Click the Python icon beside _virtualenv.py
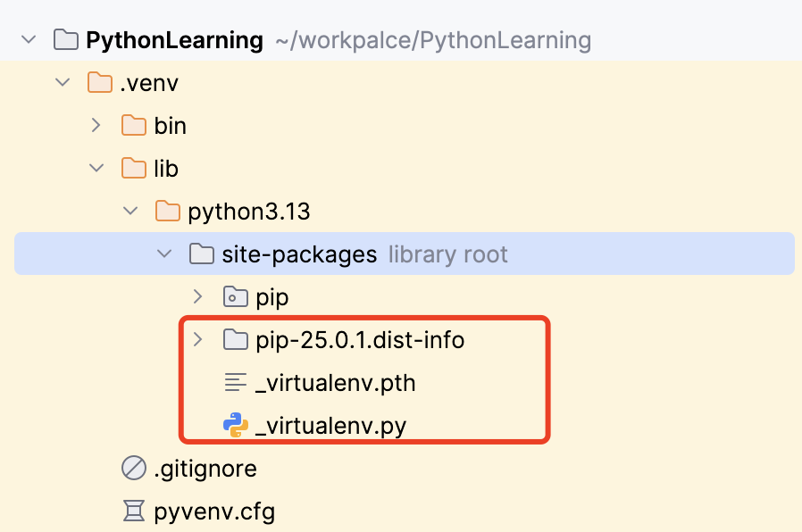 tap(235, 425)
